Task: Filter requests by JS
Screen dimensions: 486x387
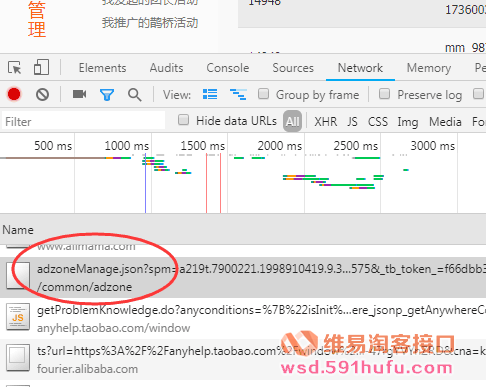Action: (352, 122)
